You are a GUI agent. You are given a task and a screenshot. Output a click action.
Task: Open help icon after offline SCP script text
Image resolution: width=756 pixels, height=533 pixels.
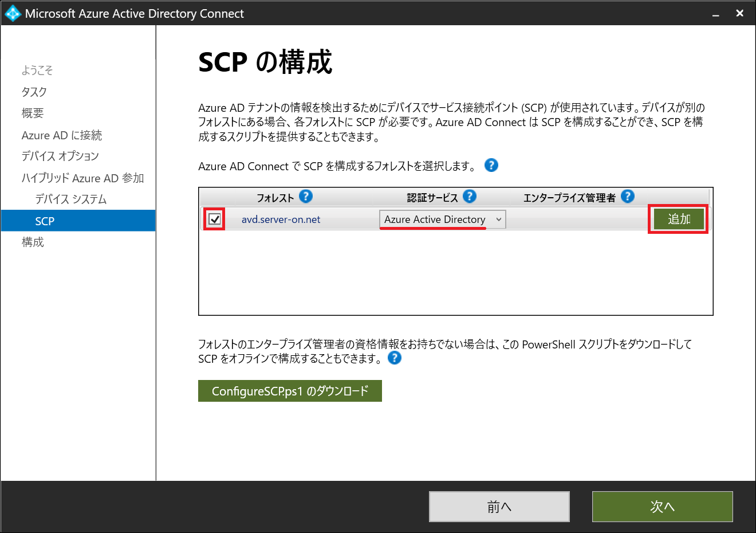coord(394,358)
